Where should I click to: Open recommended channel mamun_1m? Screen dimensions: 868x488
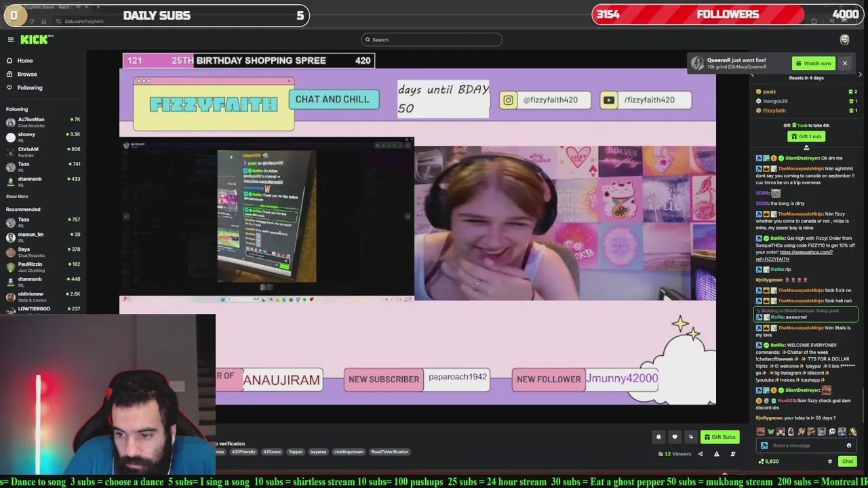click(x=43, y=237)
